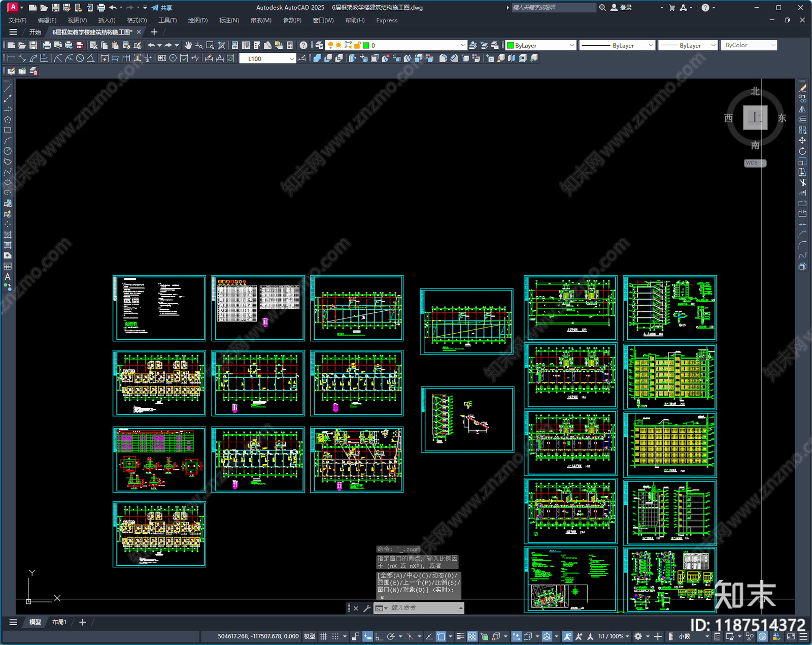Image resolution: width=812 pixels, height=645 pixels.
Task: Switch to the 布局1 layout tab
Action: (x=59, y=622)
